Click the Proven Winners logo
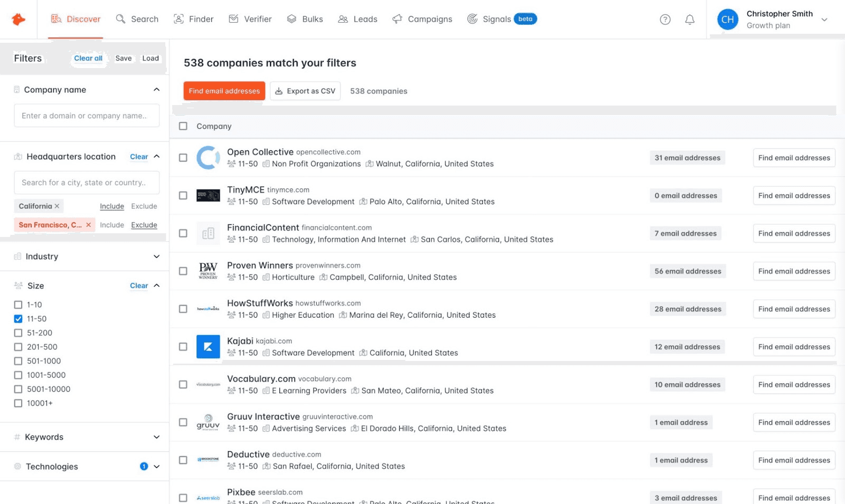 pyautogui.click(x=208, y=271)
